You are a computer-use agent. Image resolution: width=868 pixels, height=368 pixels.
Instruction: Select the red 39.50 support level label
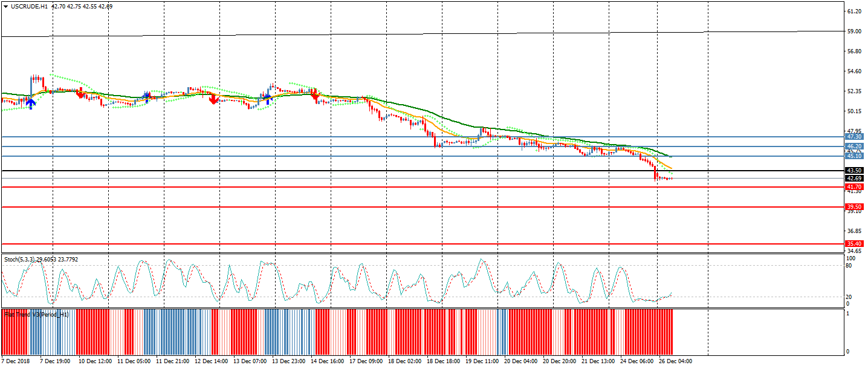click(853, 207)
